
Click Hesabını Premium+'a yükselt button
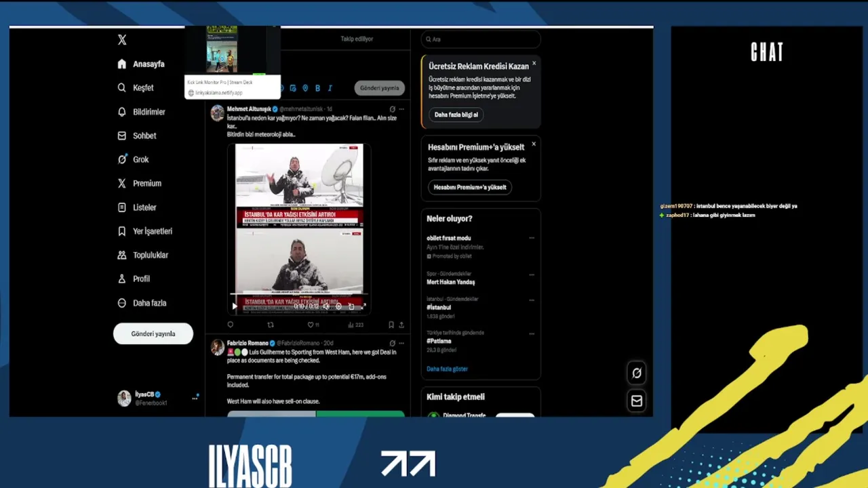470,187
